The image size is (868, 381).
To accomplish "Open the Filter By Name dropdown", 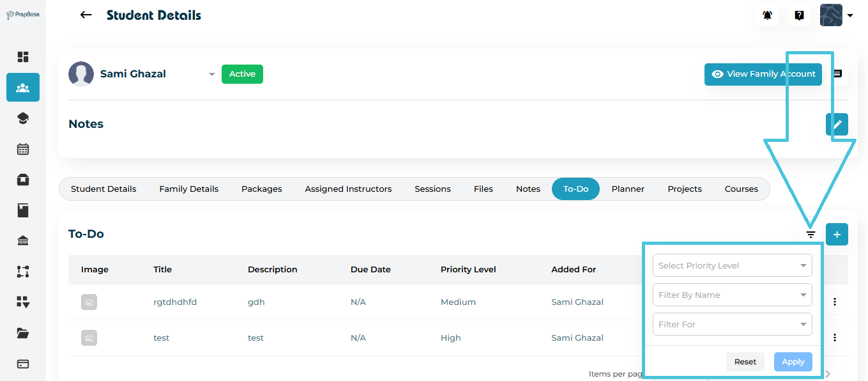I will (x=732, y=295).
